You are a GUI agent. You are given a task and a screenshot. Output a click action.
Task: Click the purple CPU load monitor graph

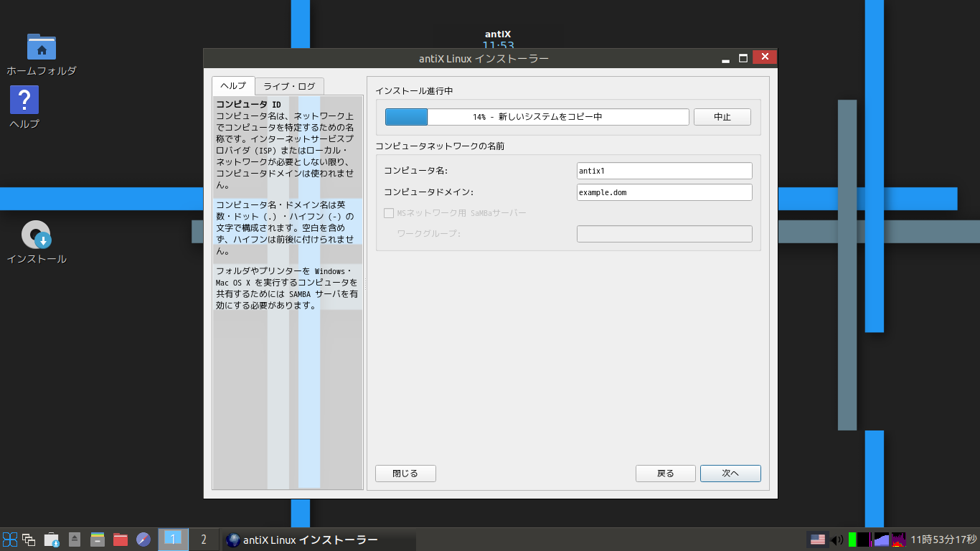click(x=899, y=540)
